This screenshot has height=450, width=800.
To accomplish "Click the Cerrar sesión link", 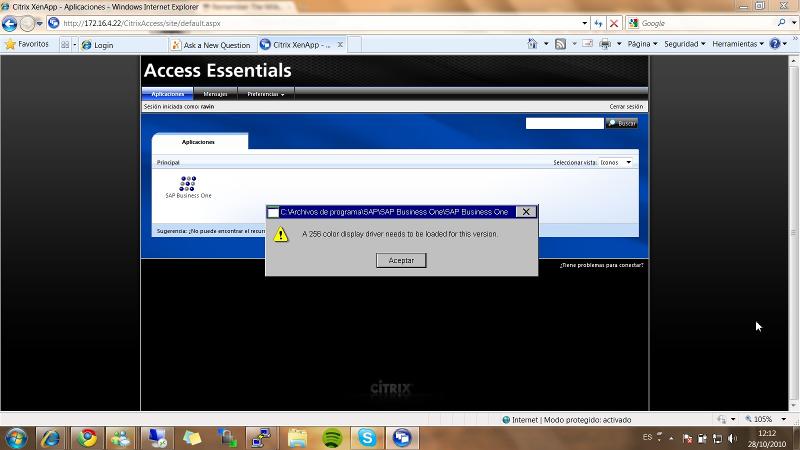I will [x=626, y=106].
